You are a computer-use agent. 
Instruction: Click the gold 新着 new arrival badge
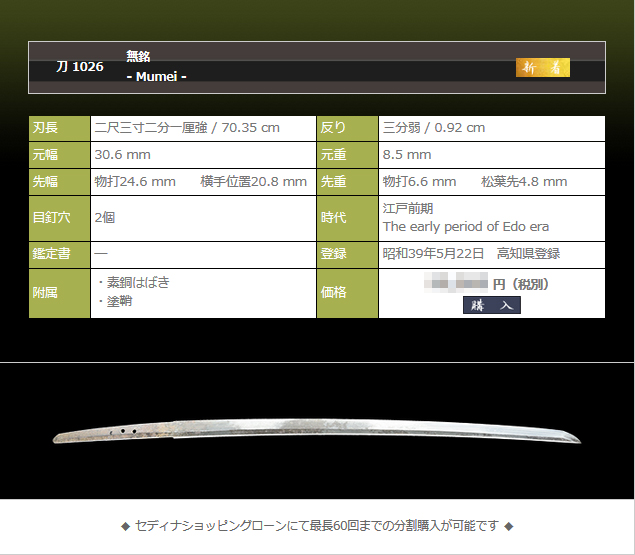pos(543,67)
